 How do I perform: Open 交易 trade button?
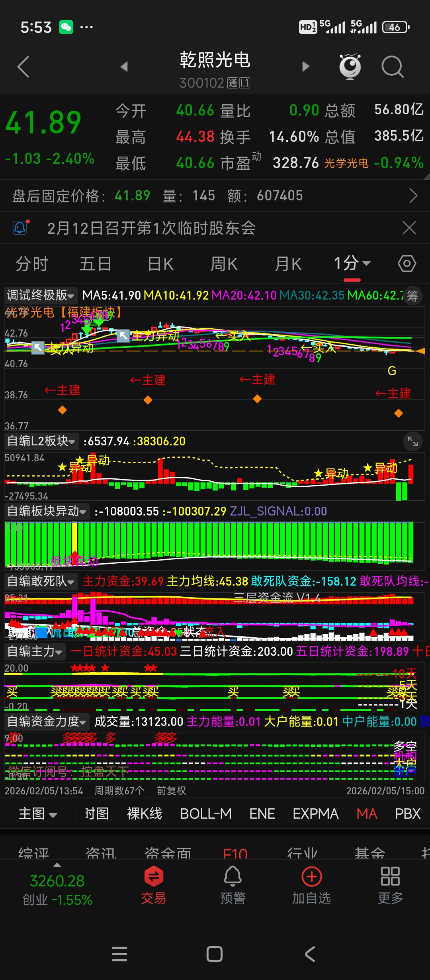tap(153, 885)
